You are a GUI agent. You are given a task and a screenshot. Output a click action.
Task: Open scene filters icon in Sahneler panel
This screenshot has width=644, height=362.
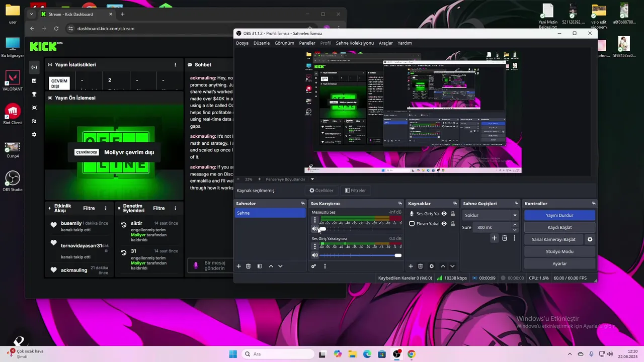pyautogui.click(x=260, y=266)
